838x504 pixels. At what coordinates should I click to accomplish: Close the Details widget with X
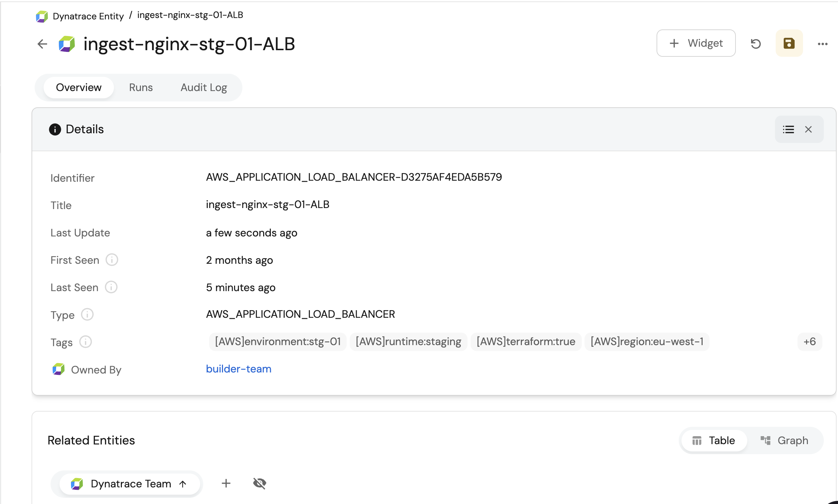tap(808, 129)
